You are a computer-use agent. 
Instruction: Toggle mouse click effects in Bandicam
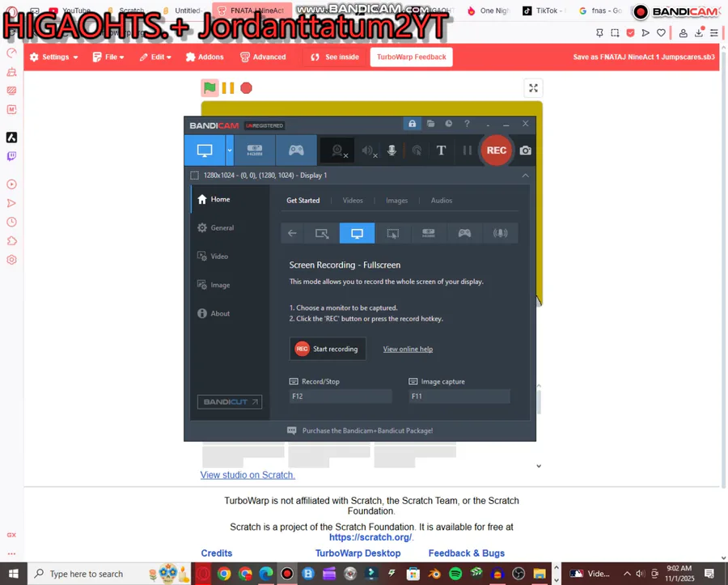417,150
